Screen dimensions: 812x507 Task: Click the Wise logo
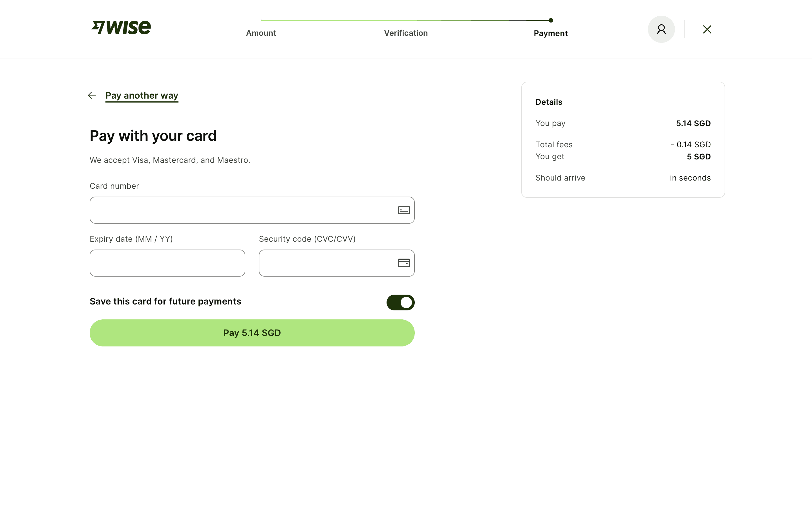click(x=121, y=28)
